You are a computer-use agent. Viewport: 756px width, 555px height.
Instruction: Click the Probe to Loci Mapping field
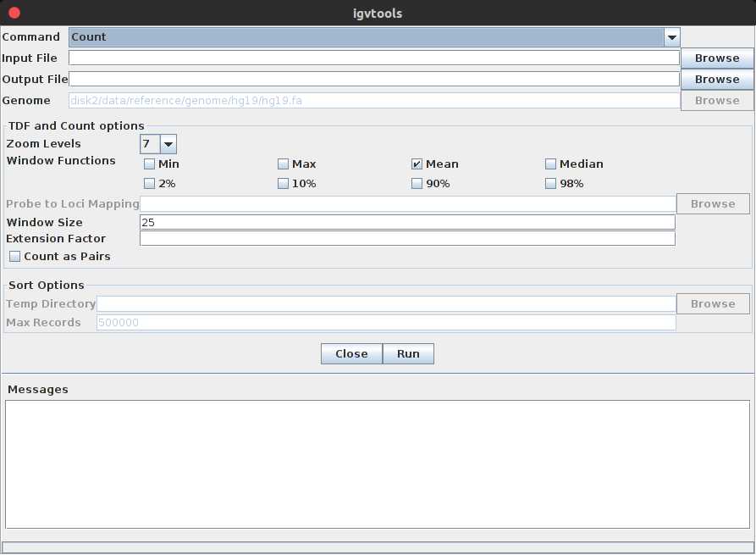point(407,204)
